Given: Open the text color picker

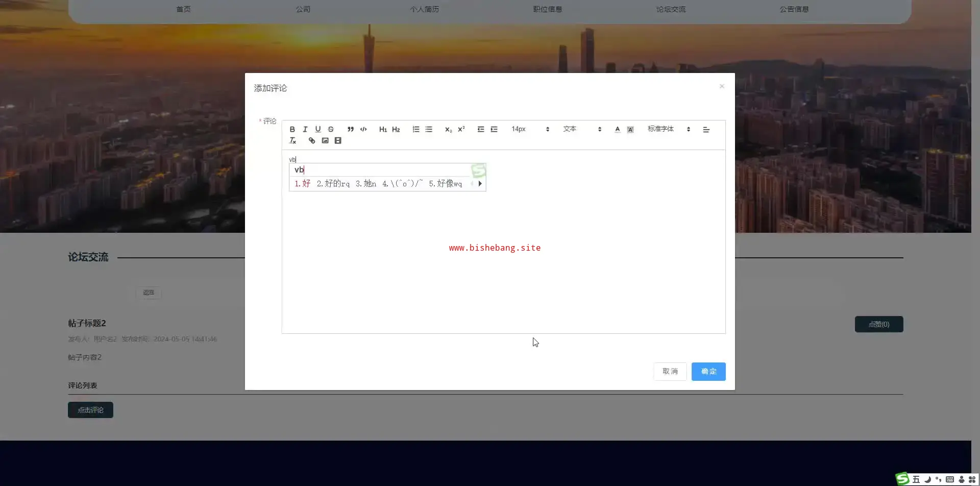Looking at the screenshot, I should coord(617,129).
